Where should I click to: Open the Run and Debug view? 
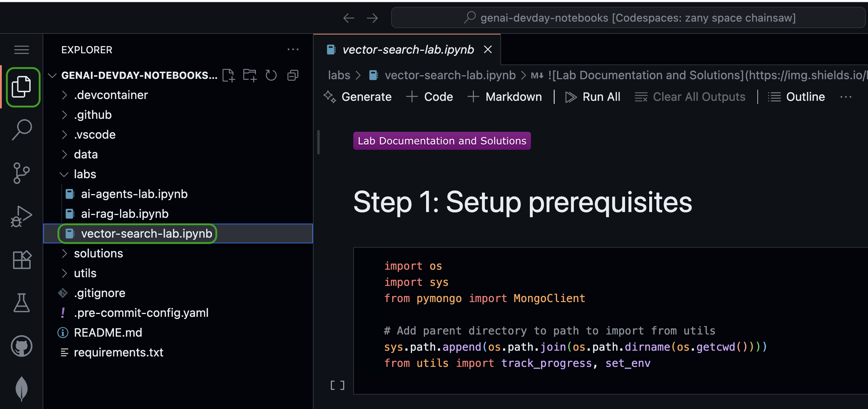tap(22, 216)
